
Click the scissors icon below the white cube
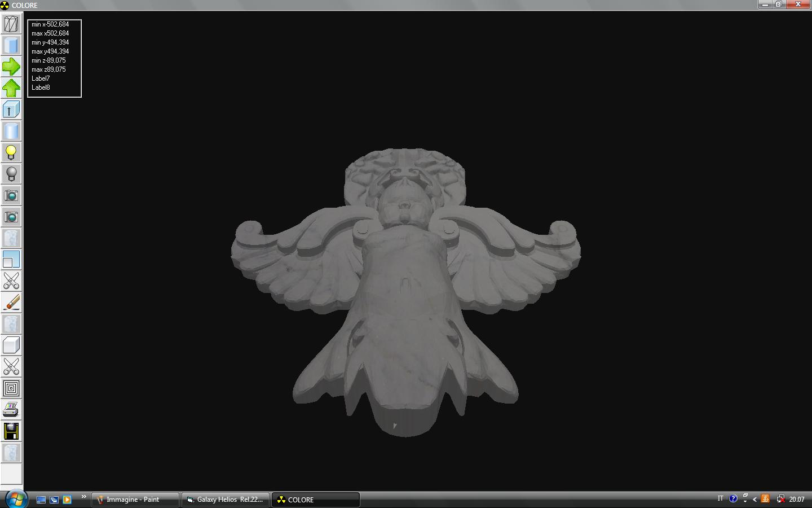coord(11,367)
